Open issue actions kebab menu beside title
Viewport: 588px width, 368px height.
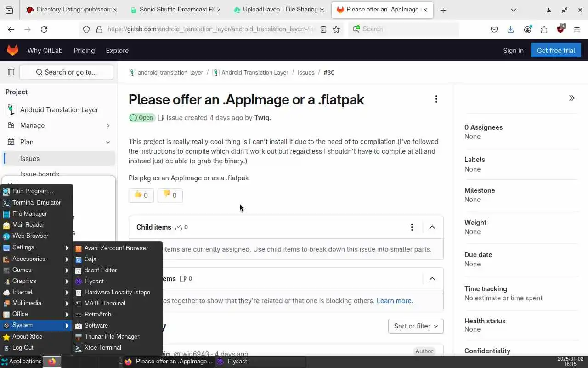click(436, 99)
